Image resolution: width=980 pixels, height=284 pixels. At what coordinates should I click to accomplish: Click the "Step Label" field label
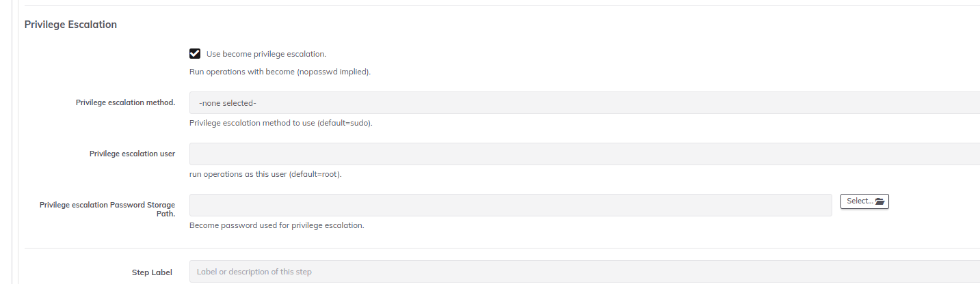point(152,272)
